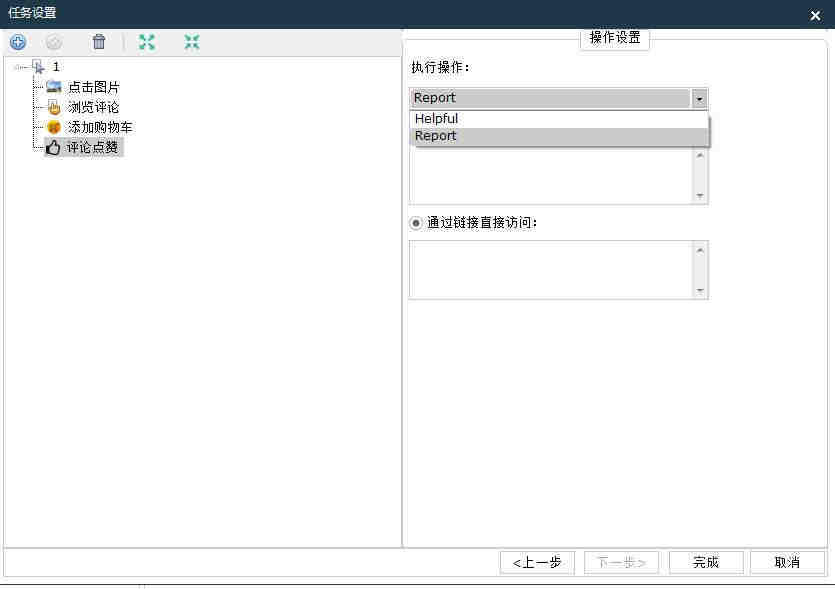The height and width of the screenshot is (589, 835).
Task: Click the 添加购物车 cart icon
Action: coord(54,127)
